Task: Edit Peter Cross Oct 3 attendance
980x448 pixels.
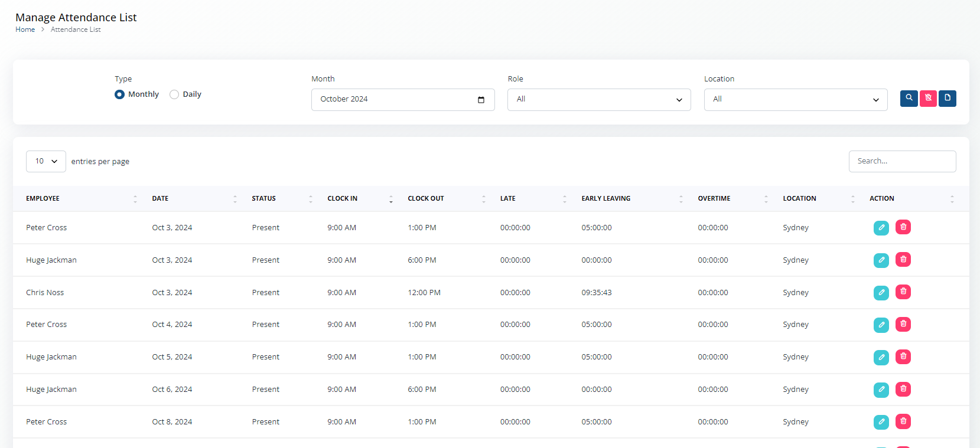Action: tap(881, 227)
